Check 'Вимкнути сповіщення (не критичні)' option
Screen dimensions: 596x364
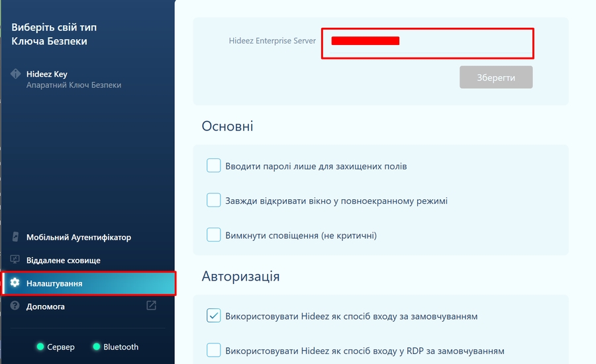(213, 234)
